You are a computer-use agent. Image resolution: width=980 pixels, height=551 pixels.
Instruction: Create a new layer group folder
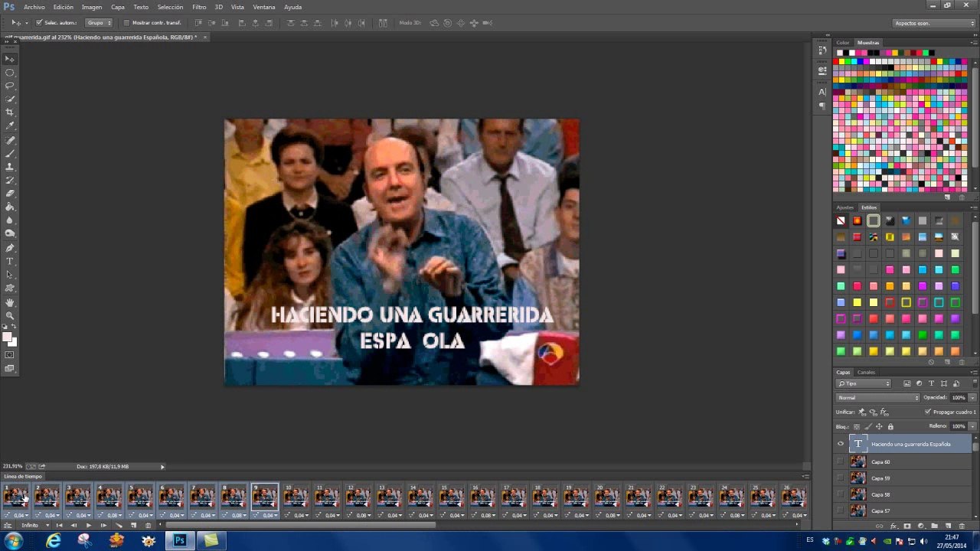coord(934,527)
